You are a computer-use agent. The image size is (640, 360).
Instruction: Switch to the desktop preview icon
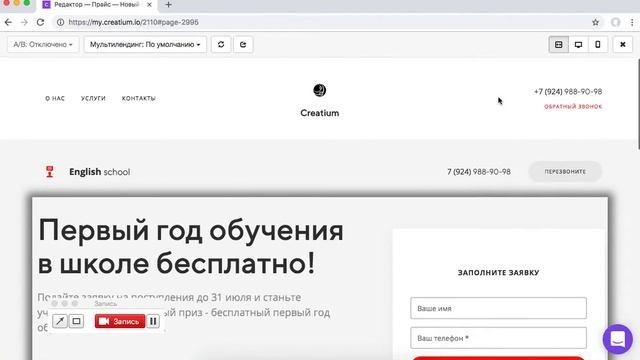point(578,44)
